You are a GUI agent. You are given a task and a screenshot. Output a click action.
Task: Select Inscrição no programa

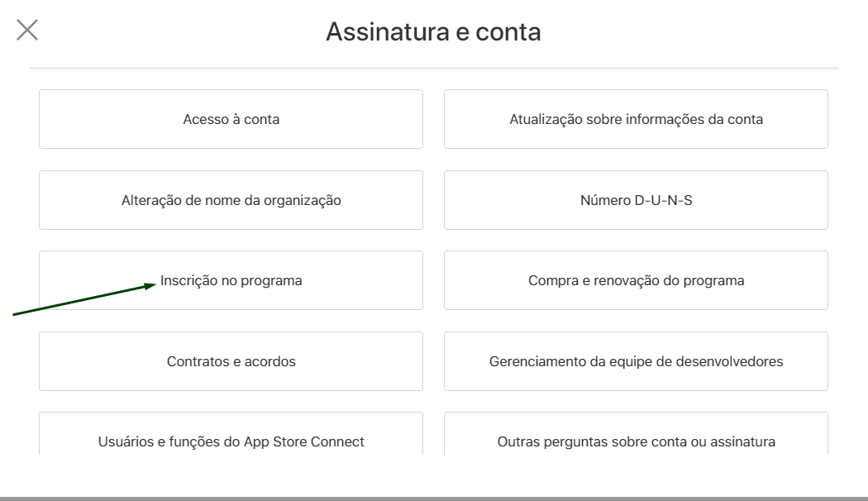(x=231, y=280)
